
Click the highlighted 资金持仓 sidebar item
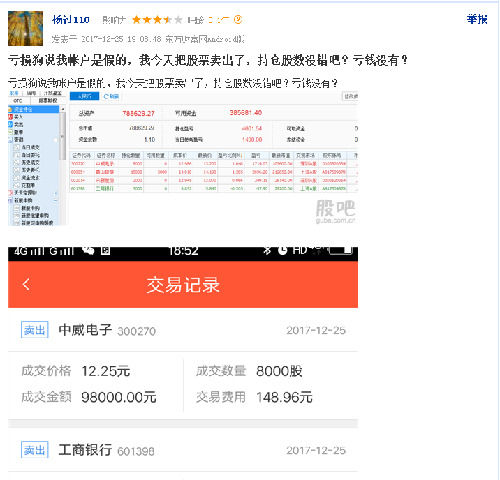(x=33, y=109)
